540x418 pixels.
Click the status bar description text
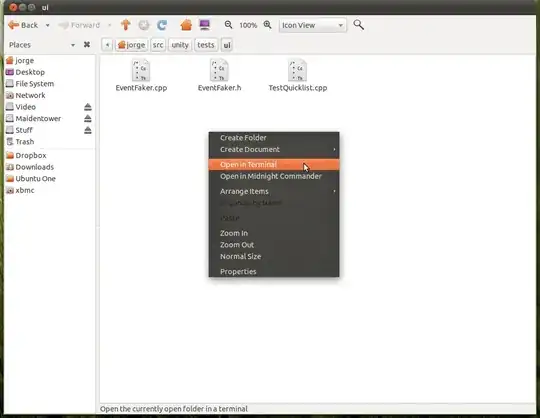pos(174,409)
